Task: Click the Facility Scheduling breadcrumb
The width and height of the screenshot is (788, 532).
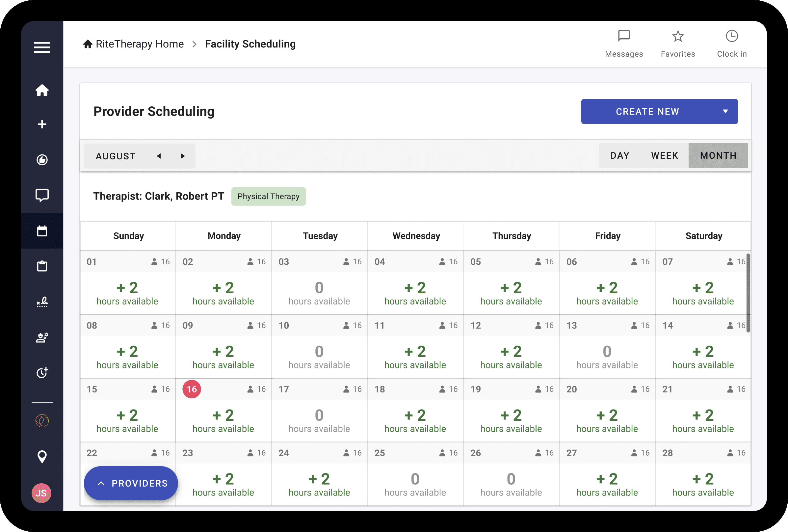Action: click(250, 44)
